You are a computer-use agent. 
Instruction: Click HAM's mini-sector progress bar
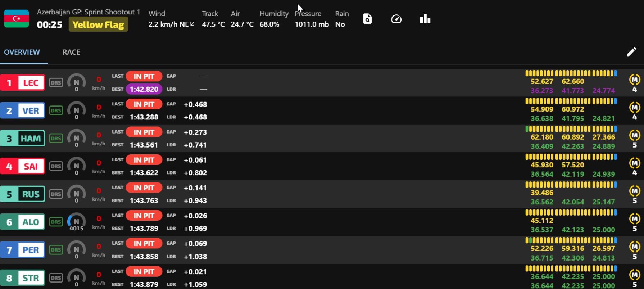571,129
